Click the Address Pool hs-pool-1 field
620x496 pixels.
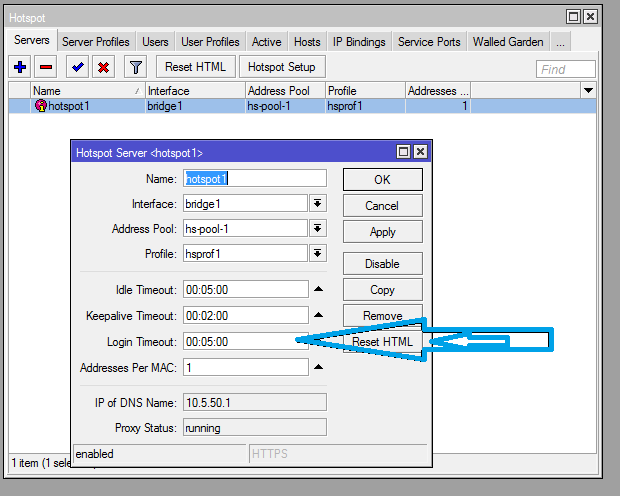pyautogui.click(x=245, y=228)
